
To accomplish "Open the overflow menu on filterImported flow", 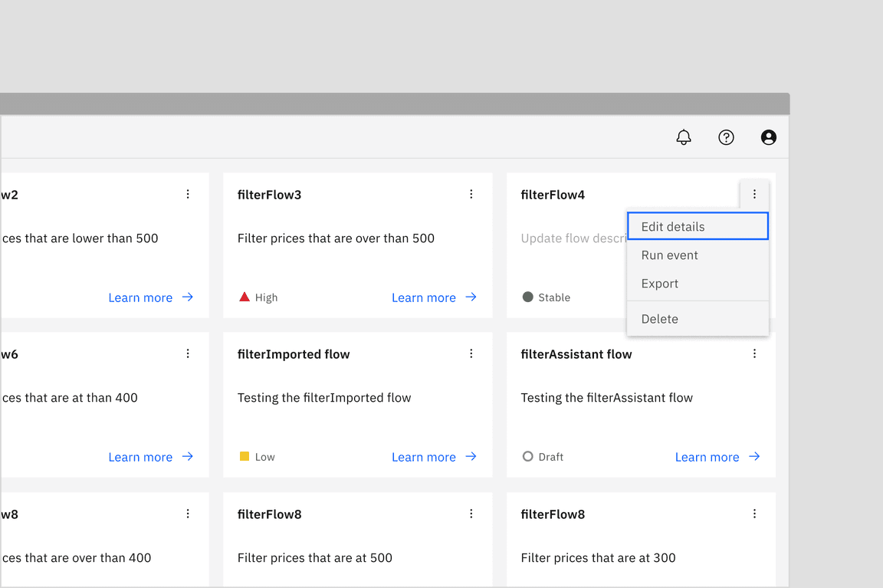I will (x=471, y=353).
